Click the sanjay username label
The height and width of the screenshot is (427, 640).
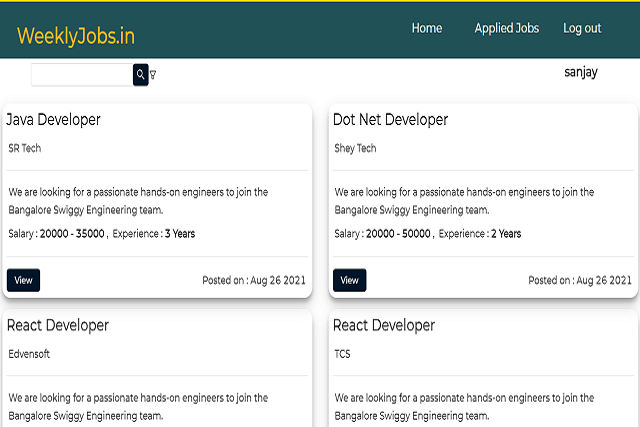tap(581, 72)
